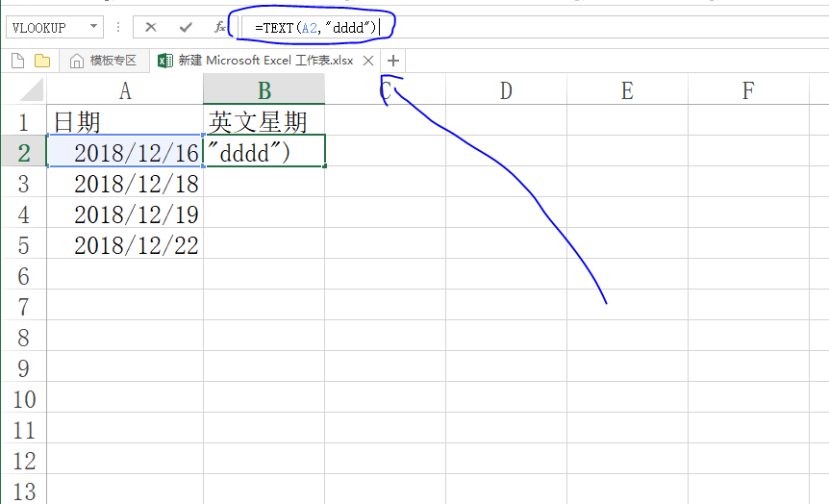Click the cell with date 2018/12/22
This screenshot has height=504, width=829.
click(x=125, y=245)
